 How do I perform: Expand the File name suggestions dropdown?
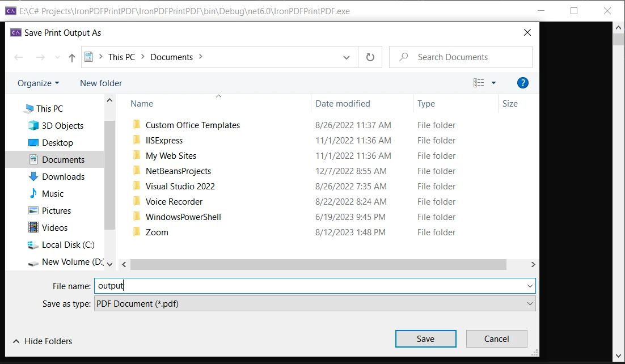pyautogui.click(x=530, y=286)
